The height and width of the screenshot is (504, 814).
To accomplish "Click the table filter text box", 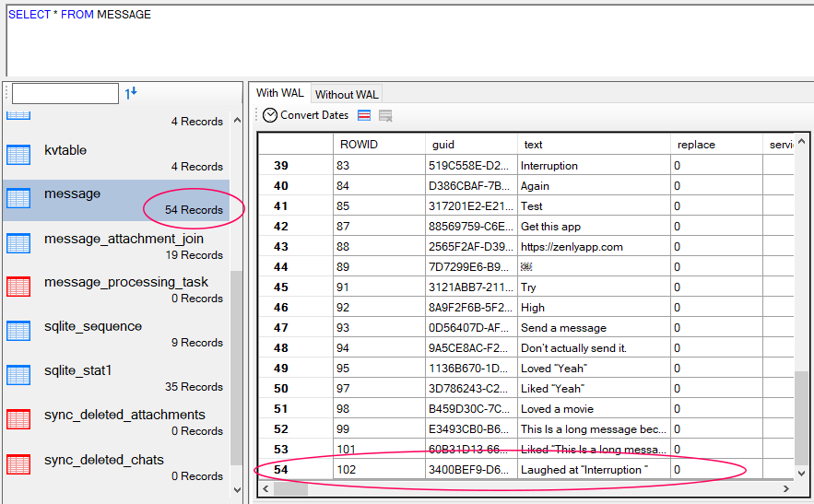I will click(x=65, y=93).
